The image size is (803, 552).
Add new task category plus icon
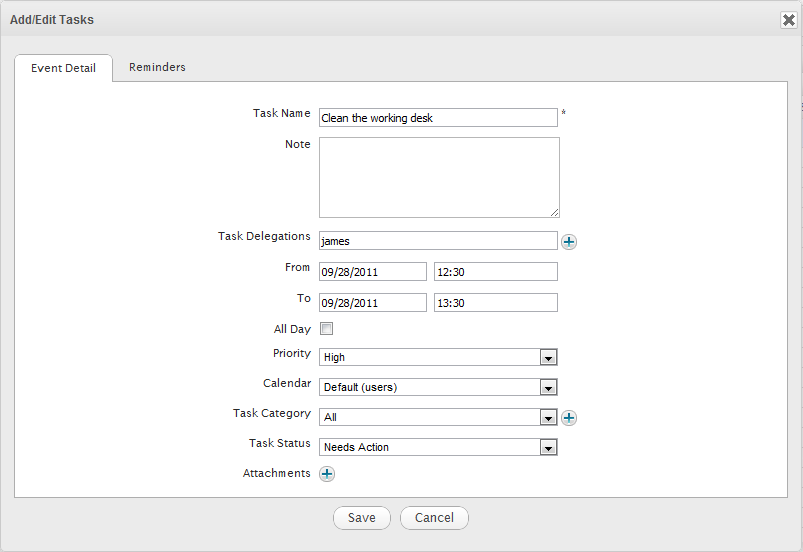568,418
